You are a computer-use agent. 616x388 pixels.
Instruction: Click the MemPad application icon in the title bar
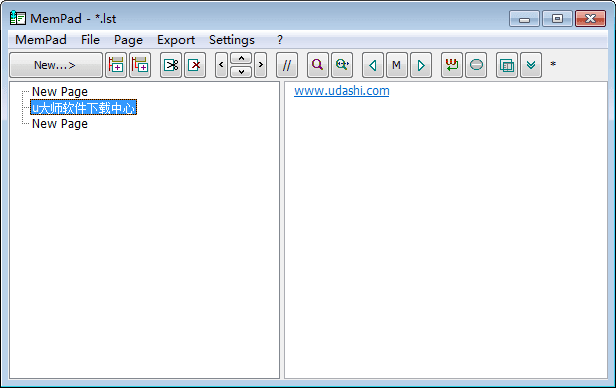coord(18,18)
